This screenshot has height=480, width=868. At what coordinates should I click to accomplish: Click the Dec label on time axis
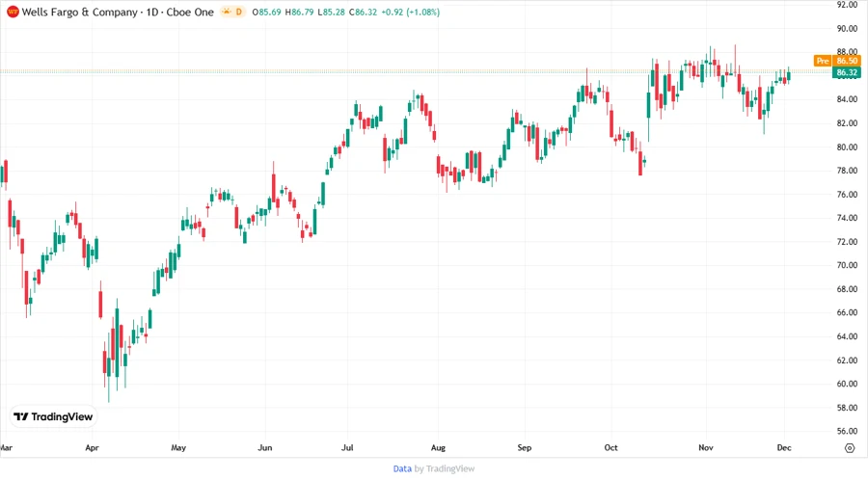click(784, 448)
